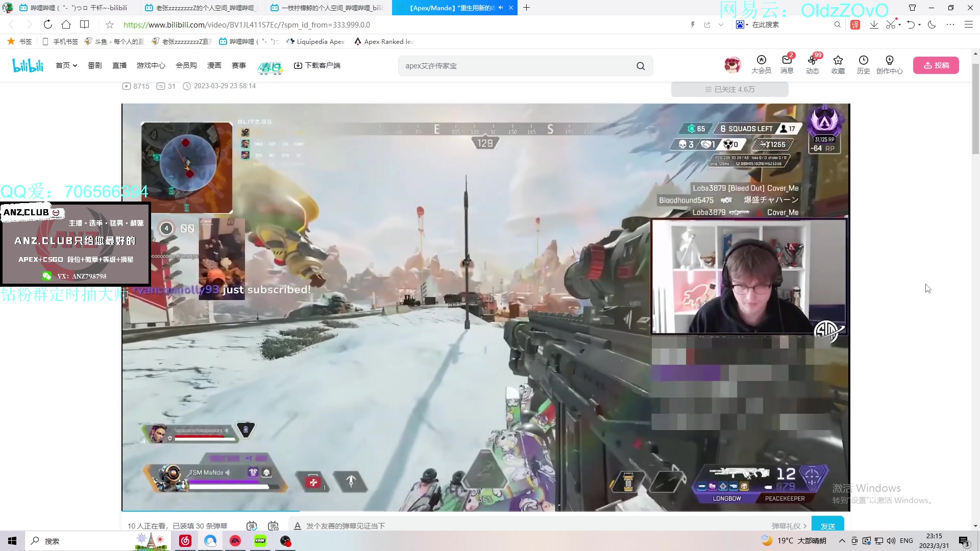980x551 pixels.
Task: Bookmark this page with the star icon
Action: point(109,24)
